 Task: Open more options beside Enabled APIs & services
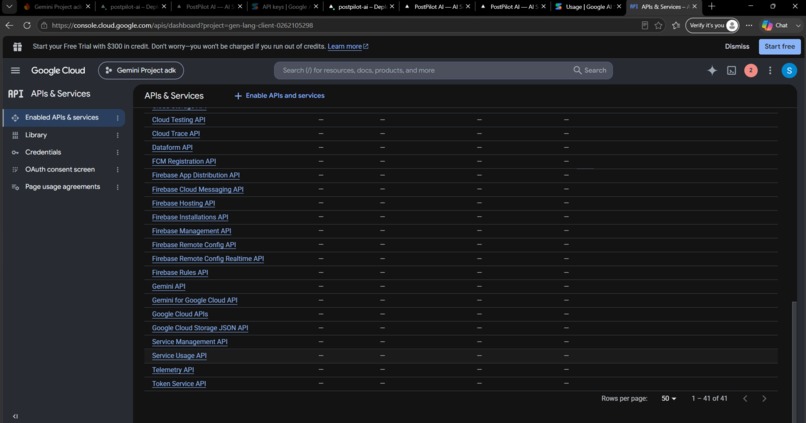(x=118, y=118)
